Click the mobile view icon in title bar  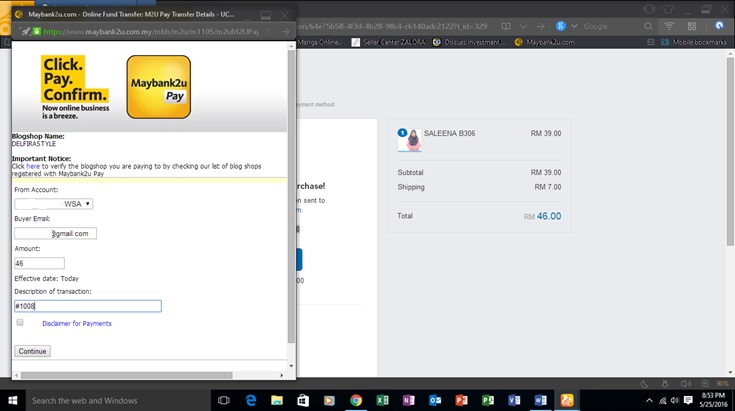pos(649,9)
